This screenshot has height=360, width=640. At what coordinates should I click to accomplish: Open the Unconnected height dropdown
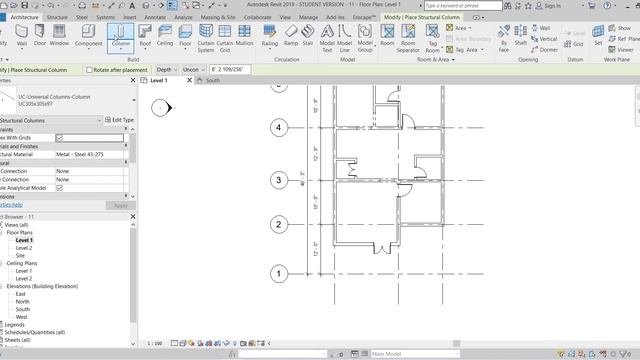pos(193,70)
